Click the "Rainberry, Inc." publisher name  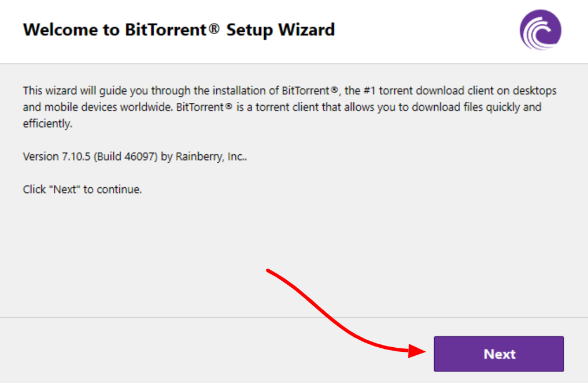pyautogui.click(x=211, y=157)
